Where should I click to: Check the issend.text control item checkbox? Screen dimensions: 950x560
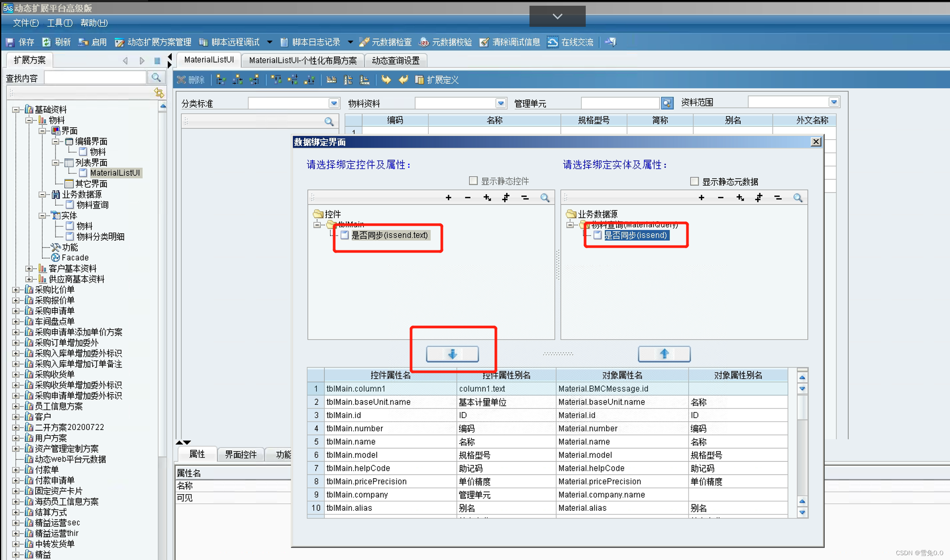[345, 235]
